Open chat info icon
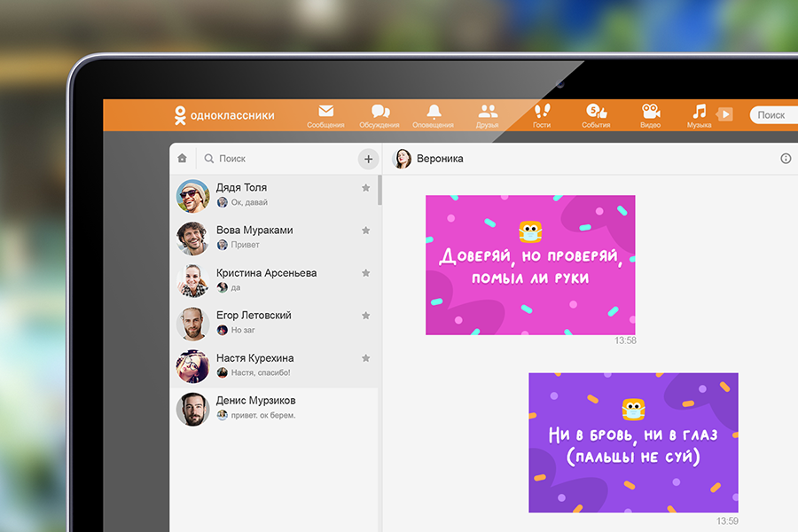This screenshot has width=798, height=532. [786, 159]
